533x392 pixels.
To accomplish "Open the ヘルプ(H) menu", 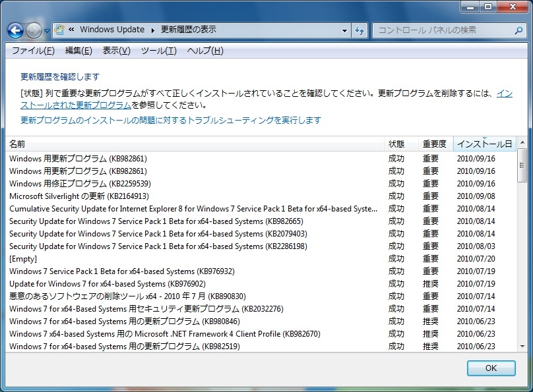I will (x=205, y=51).
